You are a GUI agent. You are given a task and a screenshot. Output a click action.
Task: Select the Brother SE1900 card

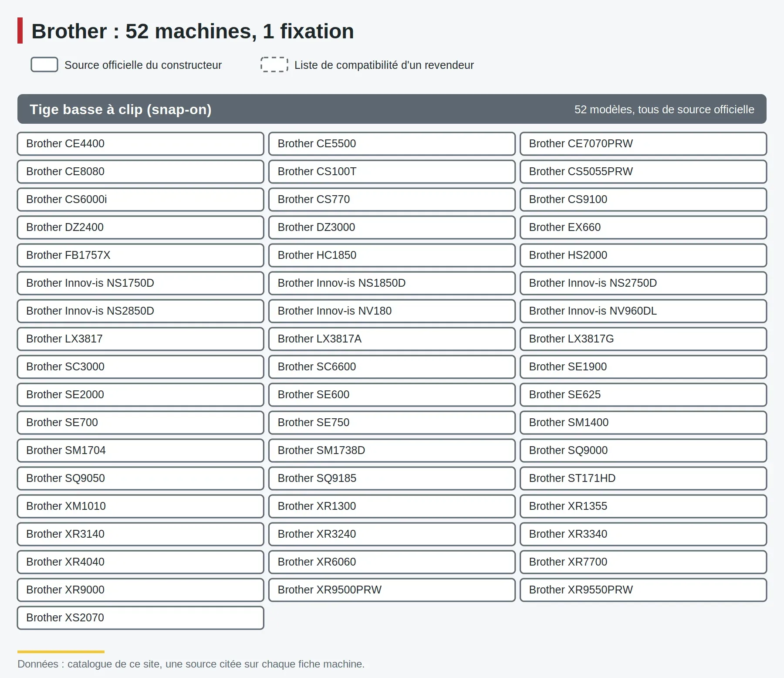click(643, 367)
